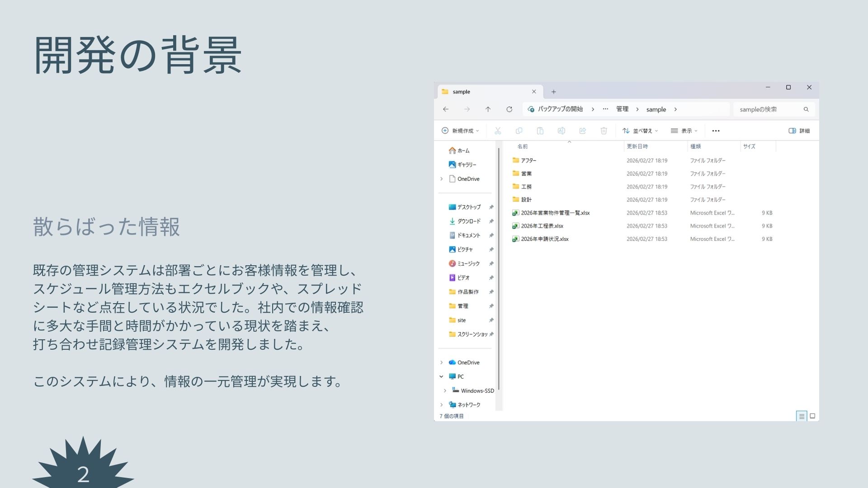868x488 pixels.
Task: Click the delete trash can icon
Action: (x=604, y=131)
